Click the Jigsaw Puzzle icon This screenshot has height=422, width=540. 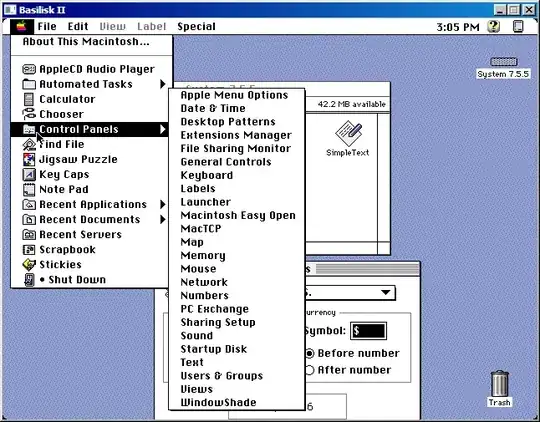[29, 159]
